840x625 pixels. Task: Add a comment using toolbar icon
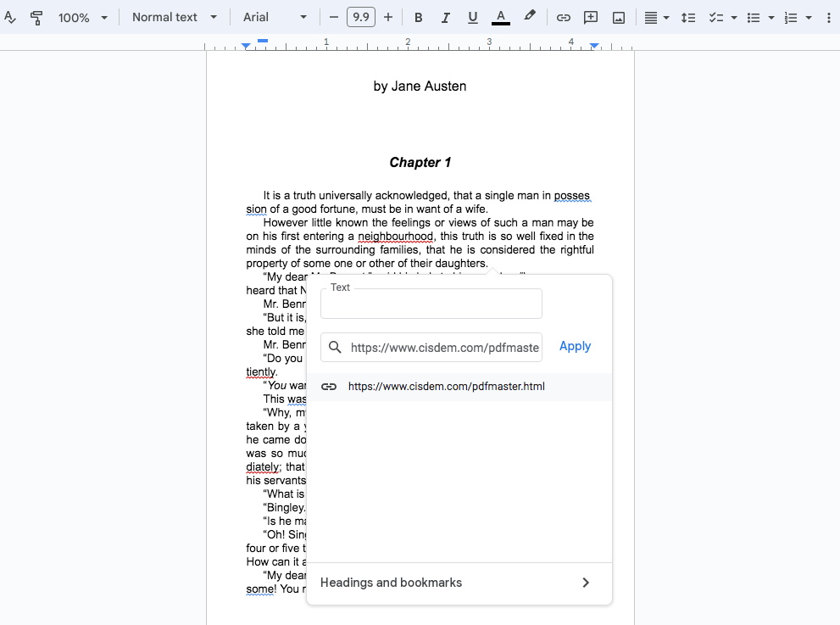[x=590, y=18]
